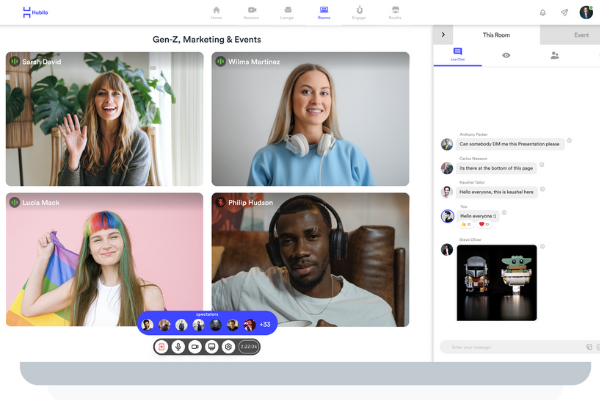Open the Booths section
Viewport: 600px width, 400px height.
(x=395, y=13)
